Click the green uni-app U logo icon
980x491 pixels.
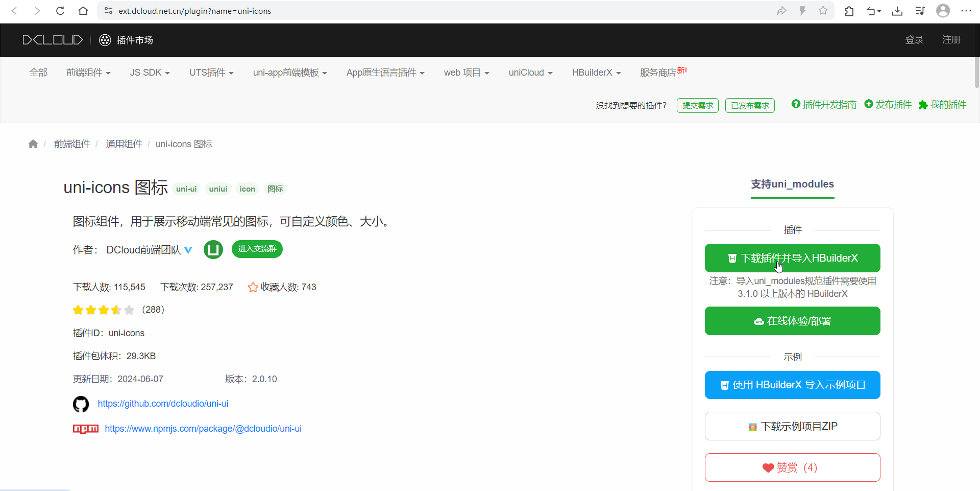pyautogui.click(x=213, y=249)
